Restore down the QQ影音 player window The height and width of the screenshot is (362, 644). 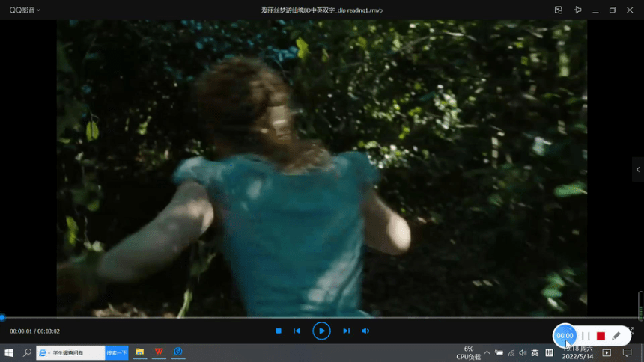[613, 10]
